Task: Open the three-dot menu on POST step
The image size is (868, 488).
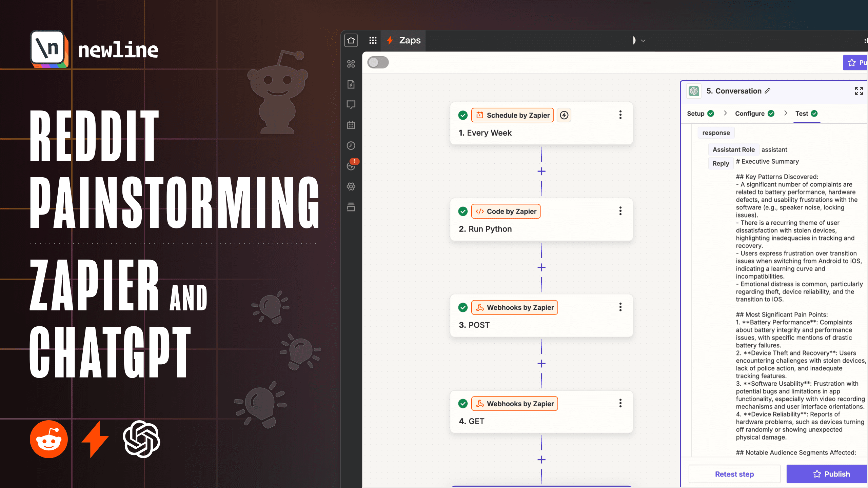Action: coord(620,307)
